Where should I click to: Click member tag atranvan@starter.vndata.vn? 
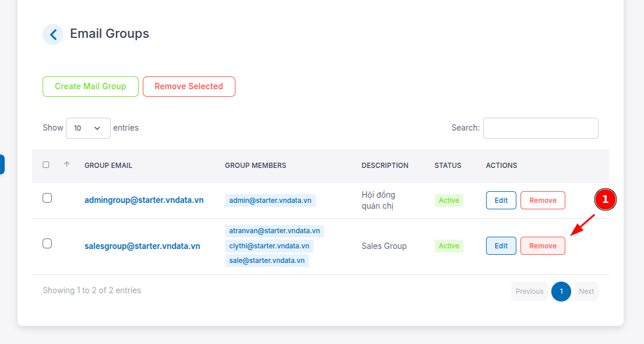[275, 231]
